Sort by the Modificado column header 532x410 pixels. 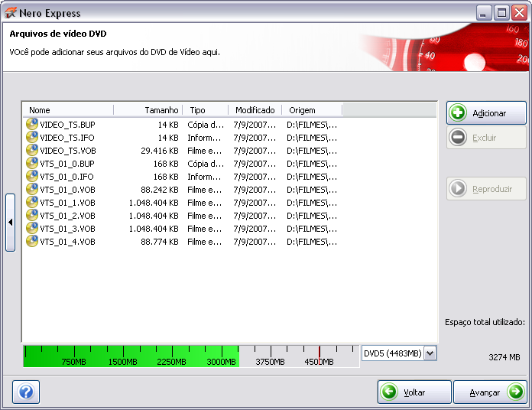[x=255, y=110]
